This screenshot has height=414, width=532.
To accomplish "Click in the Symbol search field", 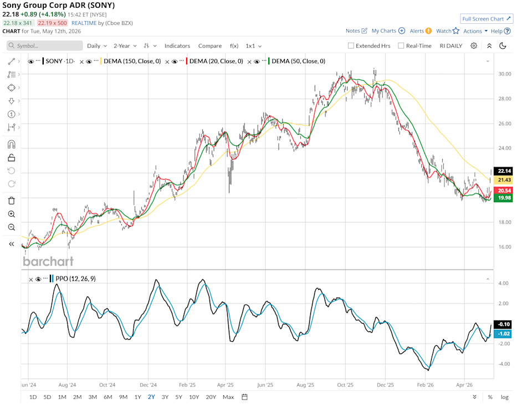I will (45, 46).
